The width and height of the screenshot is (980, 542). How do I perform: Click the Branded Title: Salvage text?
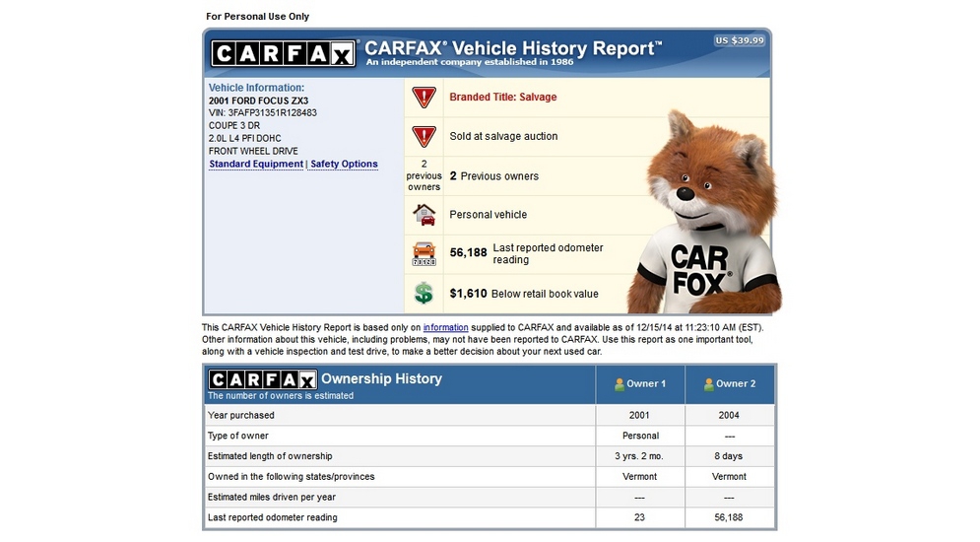[502, 98]
